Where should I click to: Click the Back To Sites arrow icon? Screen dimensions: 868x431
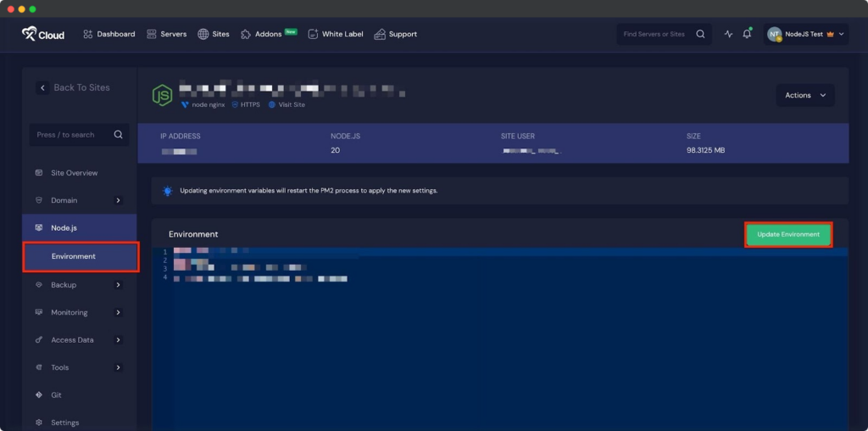pos(42,87)
